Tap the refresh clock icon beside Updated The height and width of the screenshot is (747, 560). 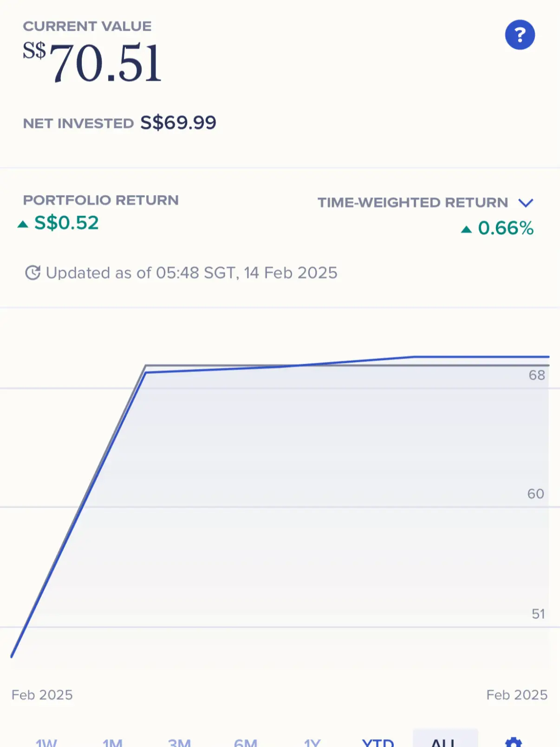(x=33, y=273)
